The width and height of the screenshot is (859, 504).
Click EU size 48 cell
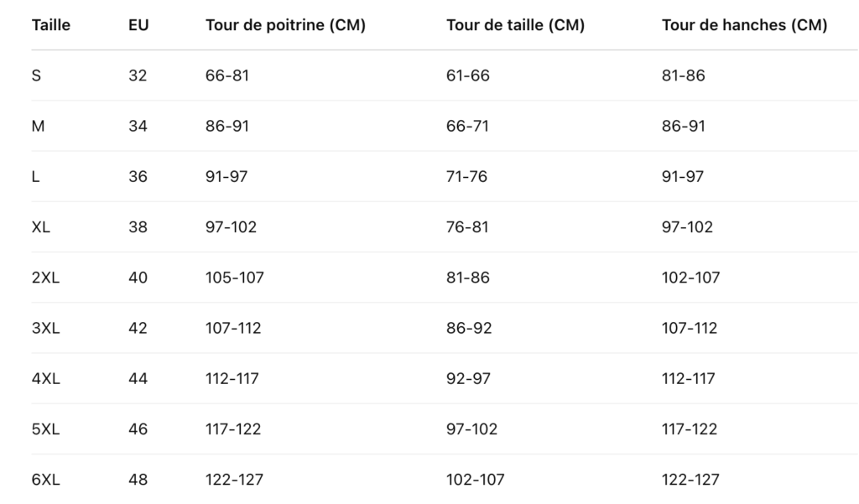tap(138, 480)
